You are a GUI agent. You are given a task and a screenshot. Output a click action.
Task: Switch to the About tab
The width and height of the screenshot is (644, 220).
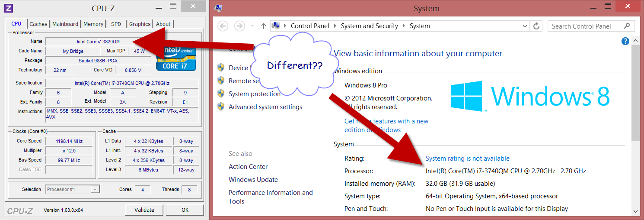163,24
